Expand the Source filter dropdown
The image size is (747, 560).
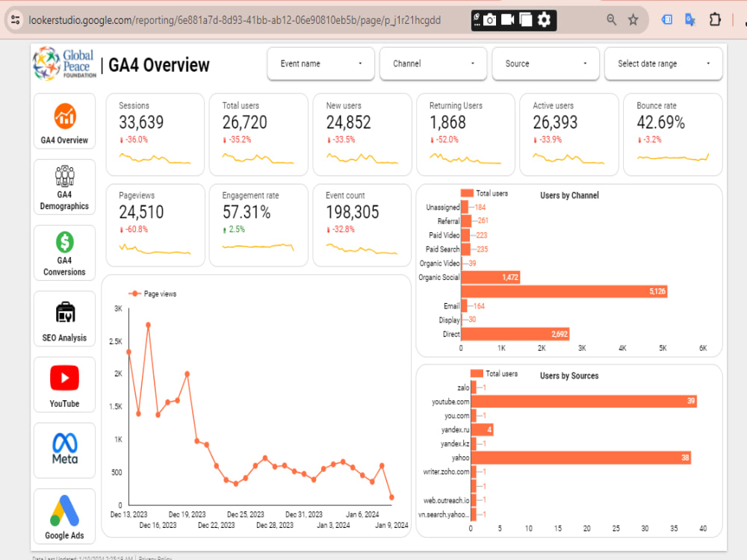click(545, 63)
